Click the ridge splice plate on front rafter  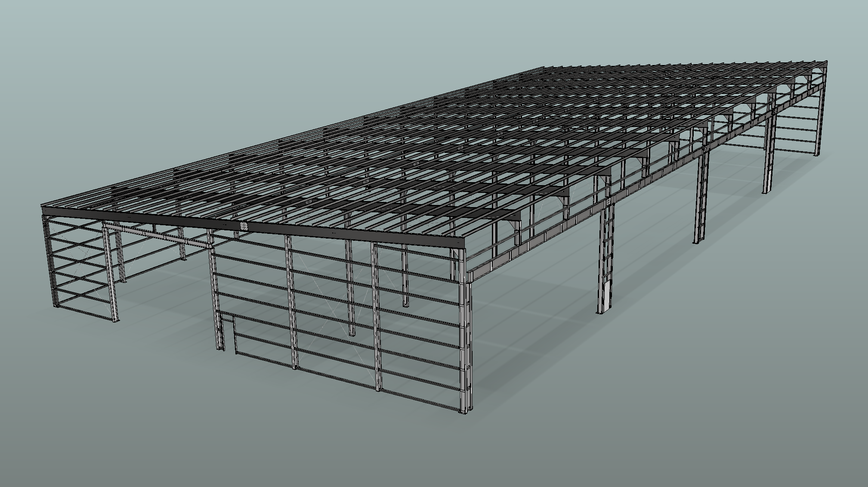(244, 226)
